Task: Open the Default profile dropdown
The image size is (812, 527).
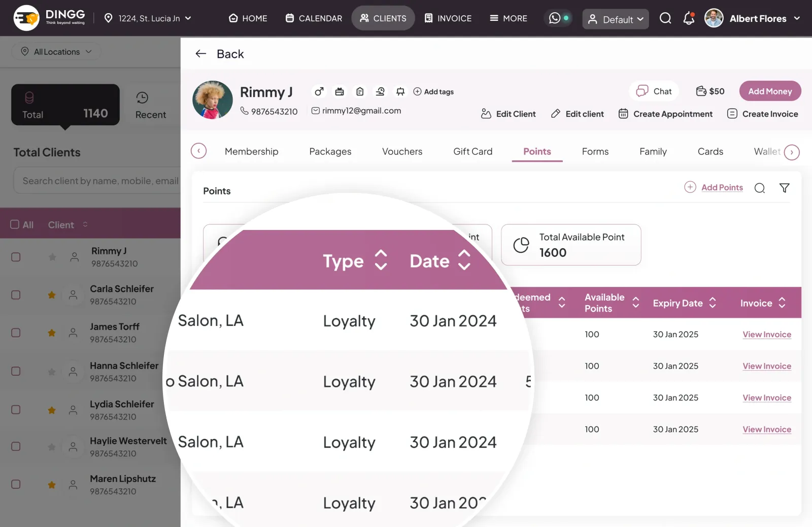Action: pos(616,19)
